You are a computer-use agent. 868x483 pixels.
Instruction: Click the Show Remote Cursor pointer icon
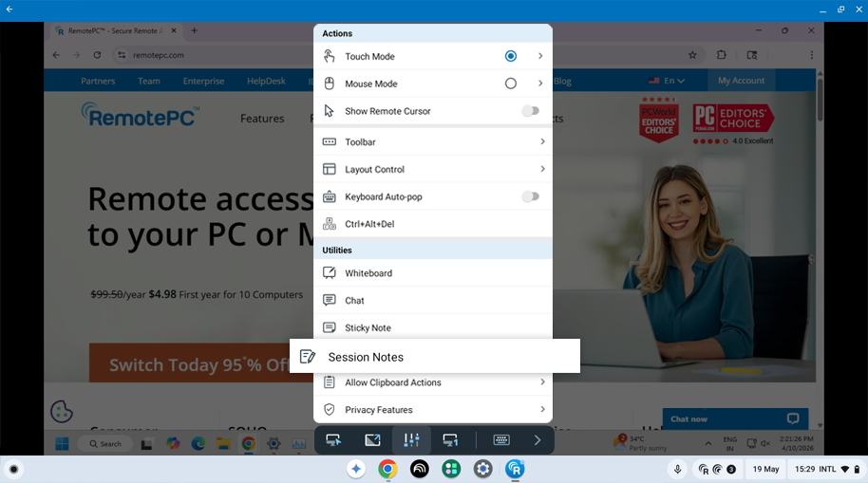[x=329, y=111]
